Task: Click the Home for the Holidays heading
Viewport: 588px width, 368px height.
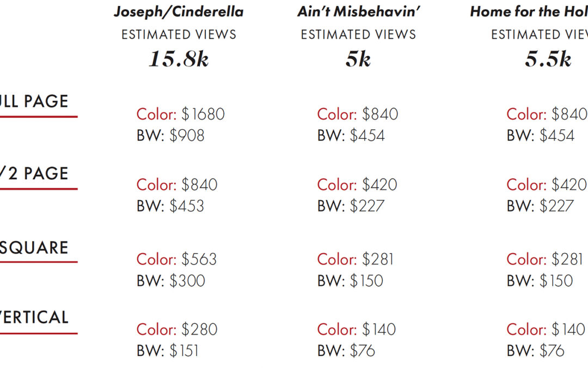Action: (529, 11)
